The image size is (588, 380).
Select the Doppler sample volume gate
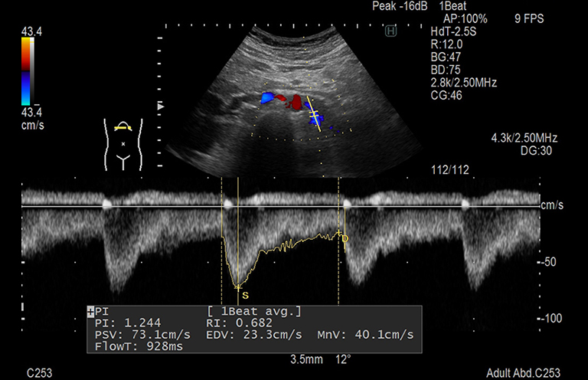point(312,113)
